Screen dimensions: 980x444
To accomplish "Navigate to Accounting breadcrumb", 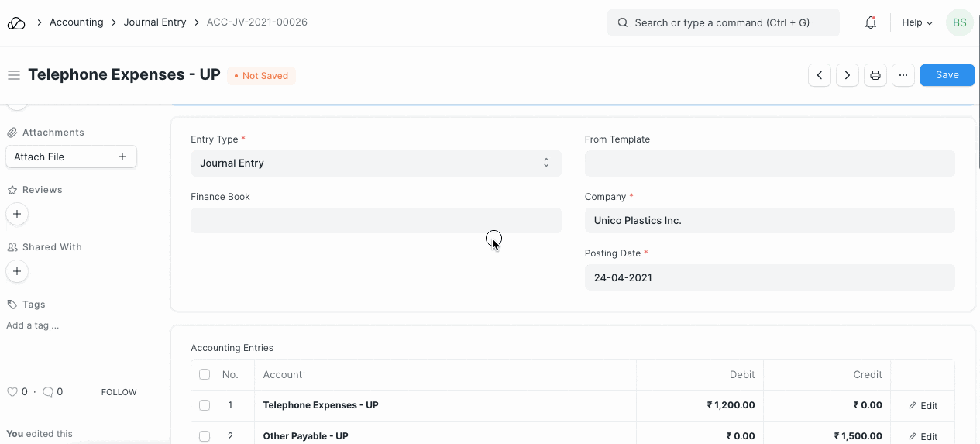I will [76, 22].
